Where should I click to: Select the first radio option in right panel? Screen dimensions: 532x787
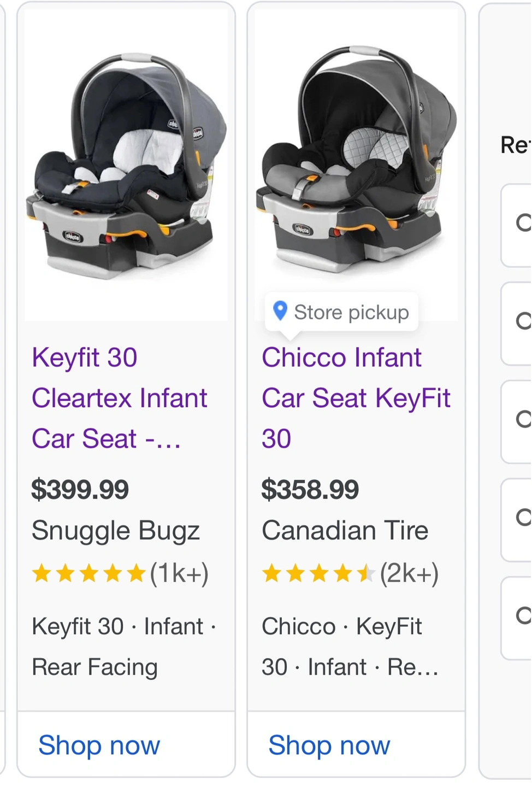coord(523,223)
